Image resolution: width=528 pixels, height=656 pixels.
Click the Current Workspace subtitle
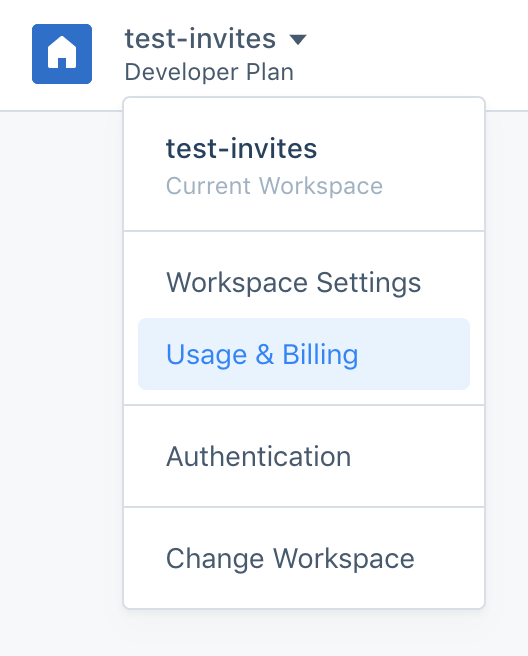click(274, 186)
